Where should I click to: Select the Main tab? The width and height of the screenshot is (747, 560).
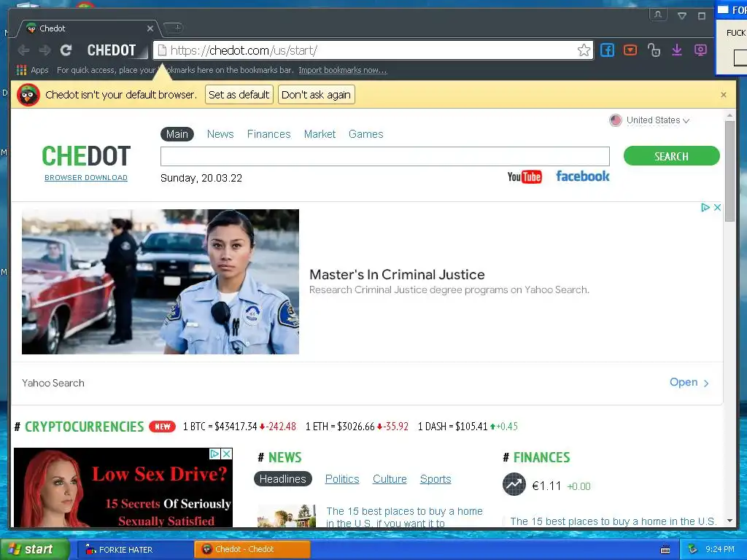pos(177,134)
